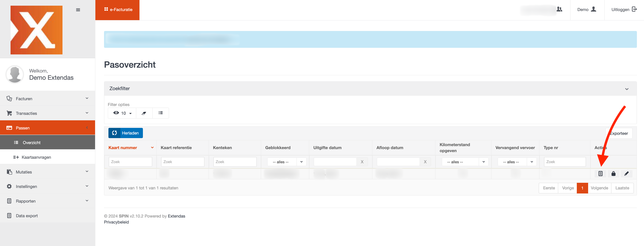Clear the Afloop datum field with X

(x=425, y=162)
